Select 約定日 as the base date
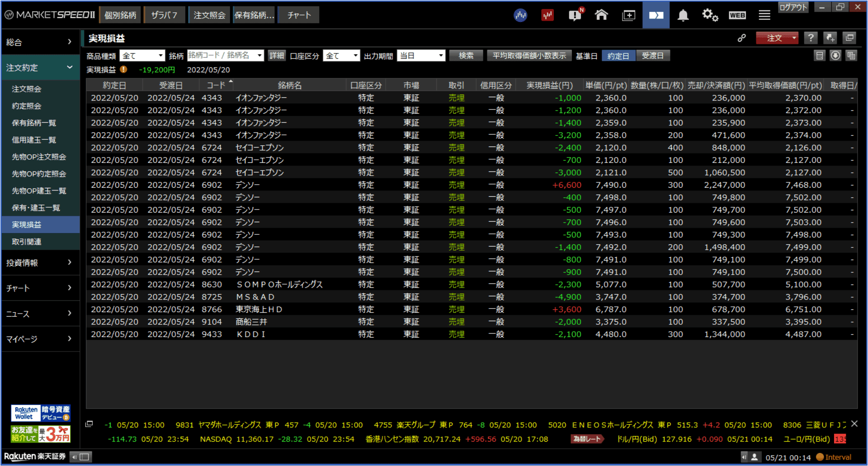This screenshot has width=868, height=466. [618, 56]
